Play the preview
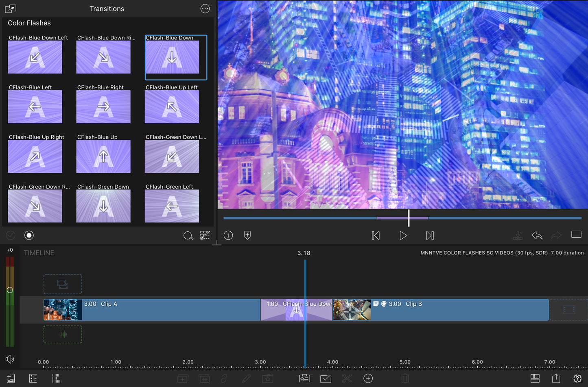This screenshot has width=588, height=387. point(403,235)
